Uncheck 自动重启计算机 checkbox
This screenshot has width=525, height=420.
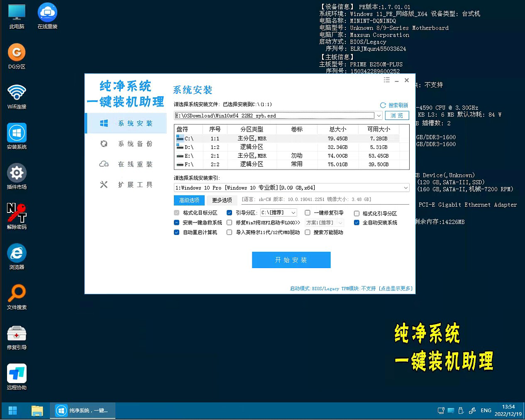tap(176, 232)
